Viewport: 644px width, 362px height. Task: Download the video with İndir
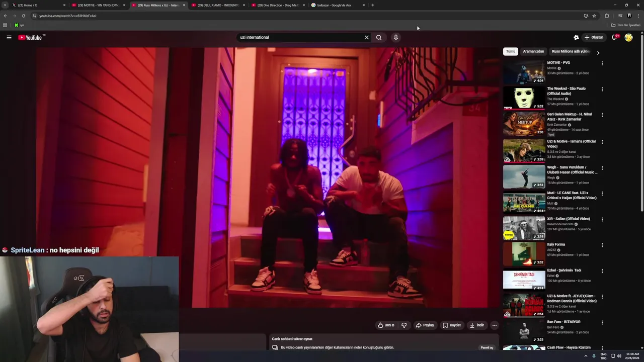[476, 325]
